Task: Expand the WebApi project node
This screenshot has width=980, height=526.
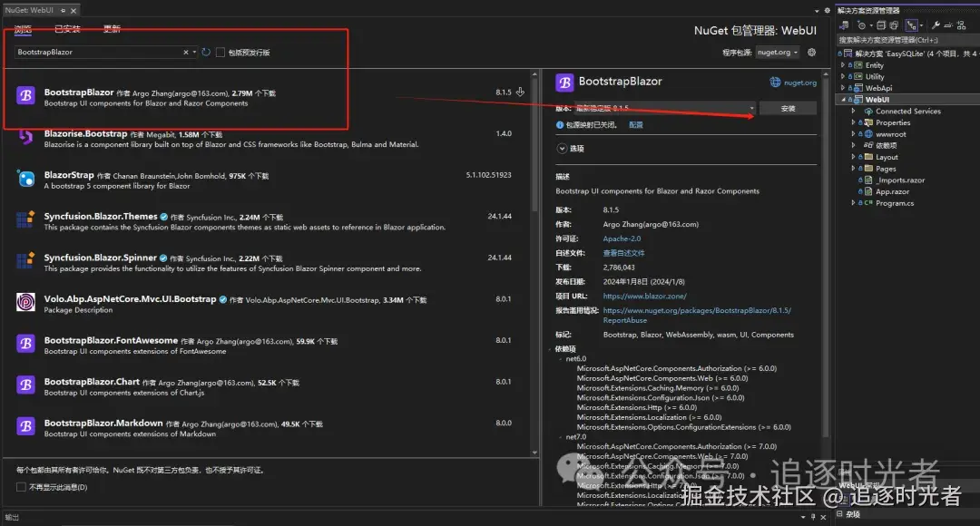Action: [x=842, y=88]
